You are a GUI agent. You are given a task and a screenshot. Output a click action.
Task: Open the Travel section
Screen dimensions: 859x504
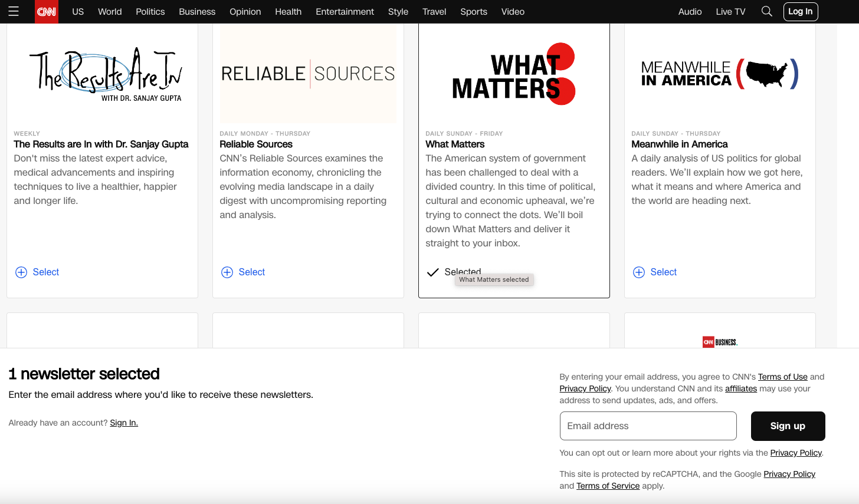tap(434, 11)
